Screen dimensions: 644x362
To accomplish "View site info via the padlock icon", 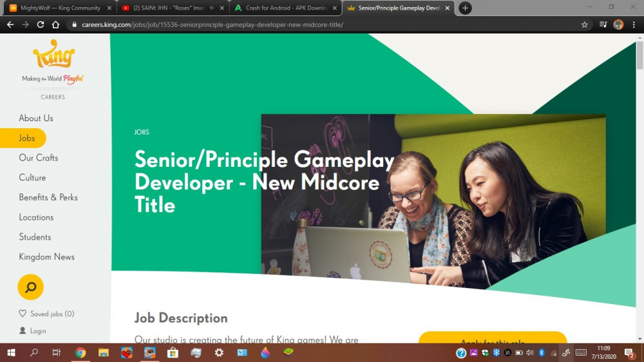I will (x=74, y=24).
